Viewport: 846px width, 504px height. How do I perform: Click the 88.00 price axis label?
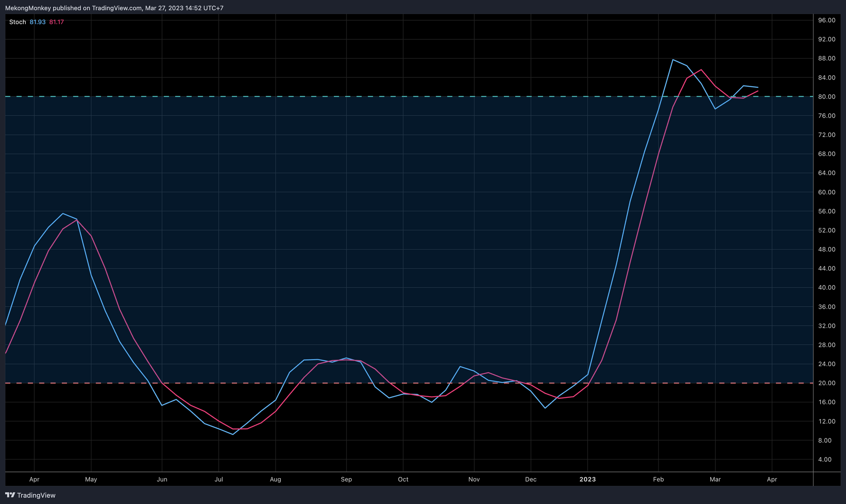(827, 58)
